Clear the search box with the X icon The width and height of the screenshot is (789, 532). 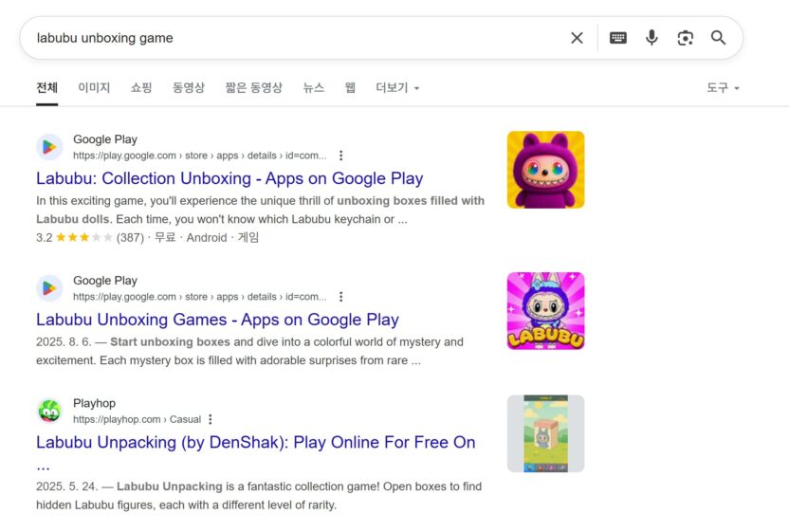click(x=577, y=38)
